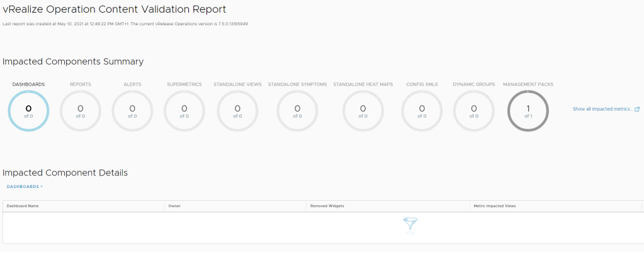The image size is (644, 261).
Task: Click the Alerts circle indicator
Action: click(132, 111)
